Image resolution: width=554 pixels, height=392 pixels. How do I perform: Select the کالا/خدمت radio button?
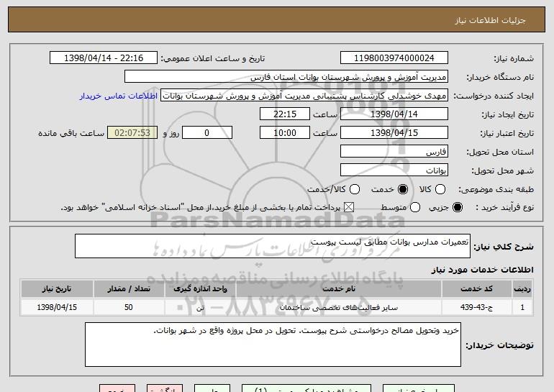coord(355,189)
